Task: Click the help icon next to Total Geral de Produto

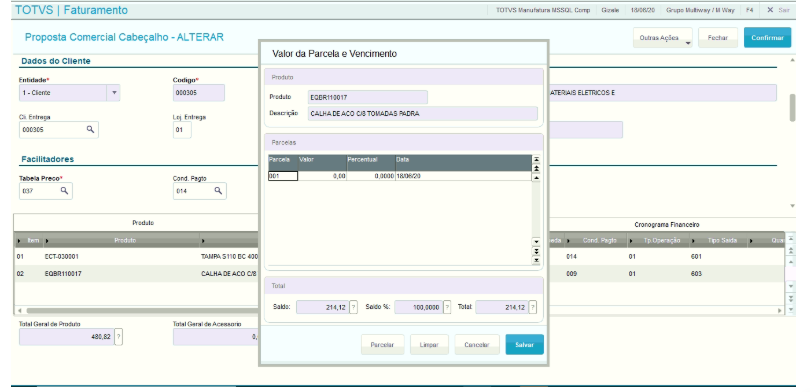Action: click(119, 337)
